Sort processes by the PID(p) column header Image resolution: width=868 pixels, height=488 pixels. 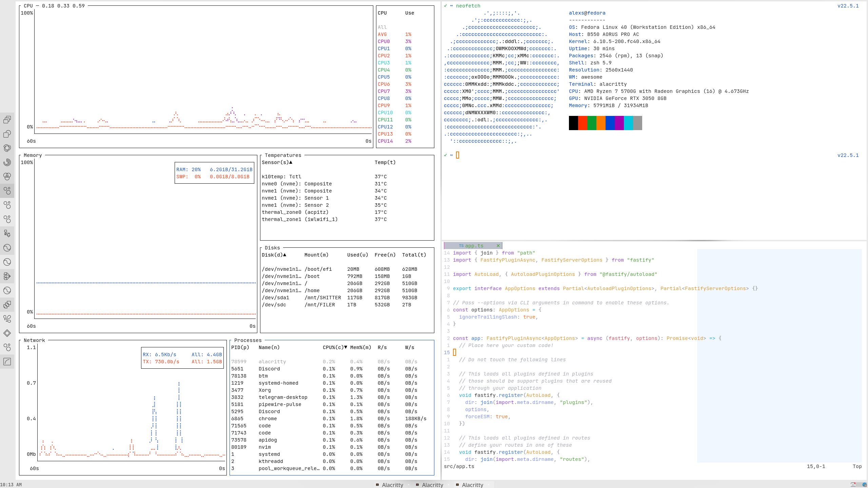pyautogui.click(x=240, y=347)
